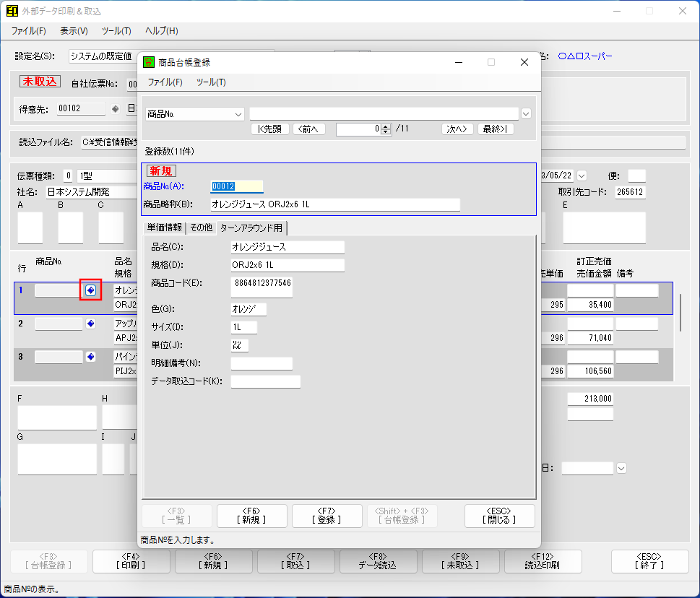The height and width of the screenshot is (598, 700).
Task: Go to previous record with <前へ
Action: [x=308, y=129]
